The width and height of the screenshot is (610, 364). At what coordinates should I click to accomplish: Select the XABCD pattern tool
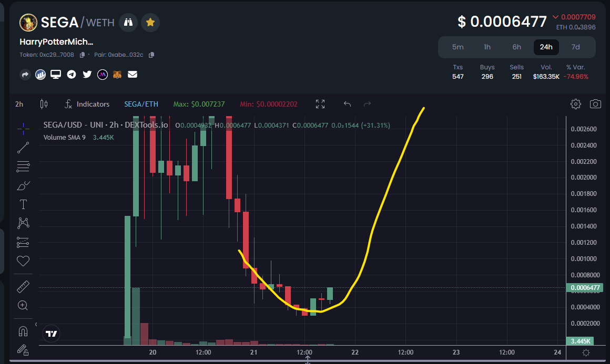23,223
